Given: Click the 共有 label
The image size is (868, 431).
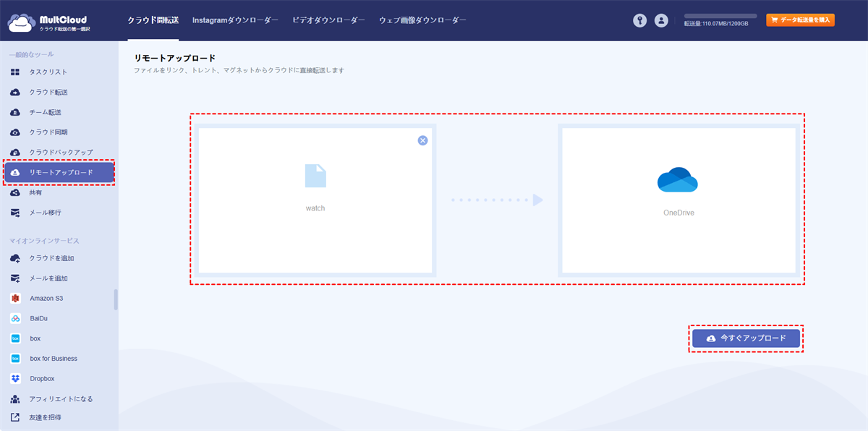Looking at the screenshot, I should click(35, 193).
